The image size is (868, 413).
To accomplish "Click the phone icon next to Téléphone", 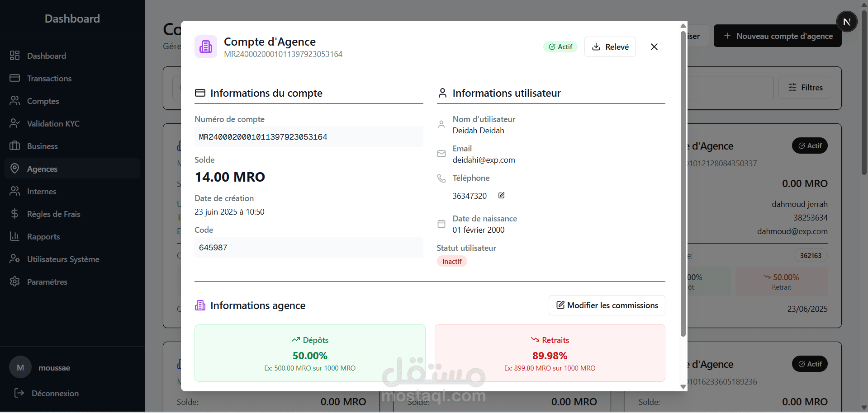I will point(441,178).
